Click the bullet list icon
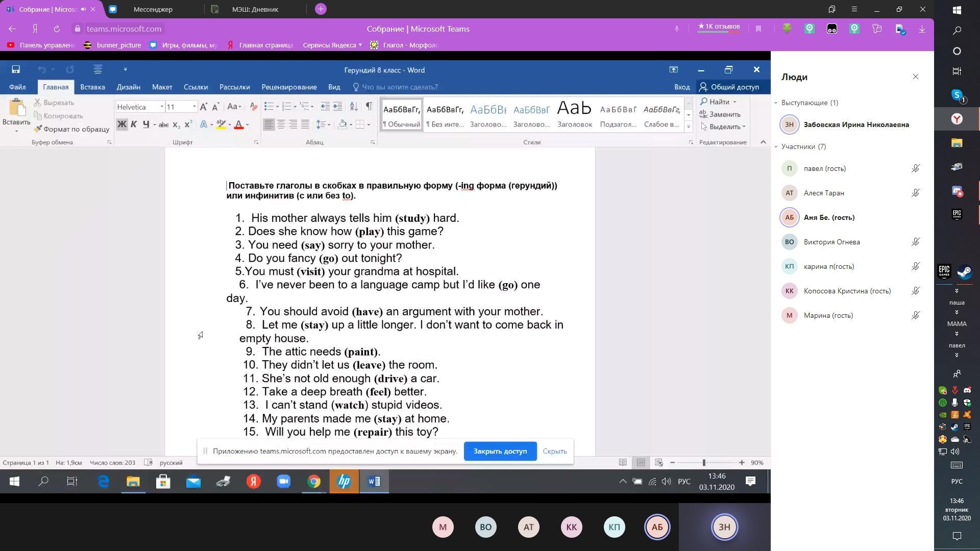Viewport: 980px width, 551px height. 269,106
